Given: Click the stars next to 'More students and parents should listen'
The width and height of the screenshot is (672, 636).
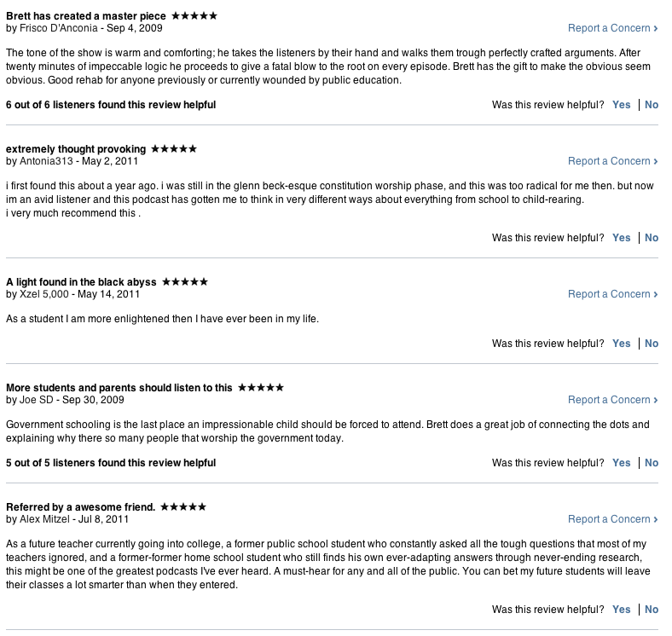Looking at the screenshot, I should coord(261,387).
